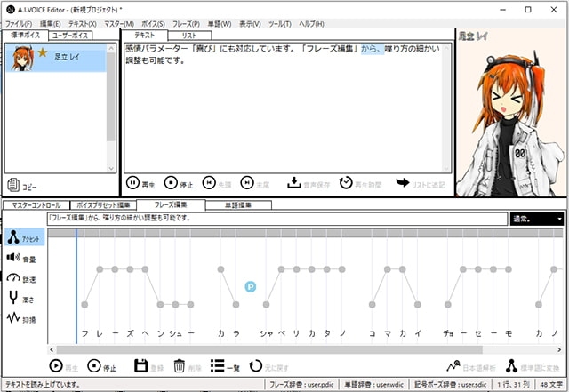Switch to the テキスト tab

[x=144, y=36]
